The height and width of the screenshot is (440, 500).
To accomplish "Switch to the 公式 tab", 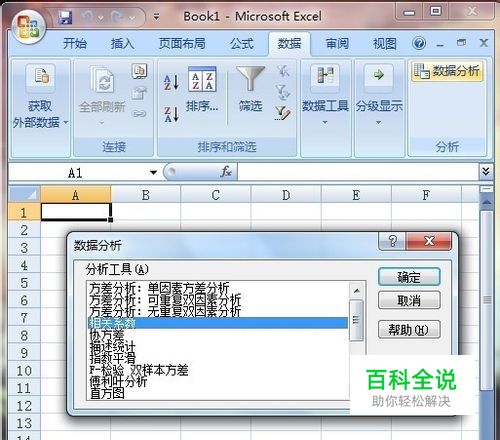I will [x=242, y=44].
